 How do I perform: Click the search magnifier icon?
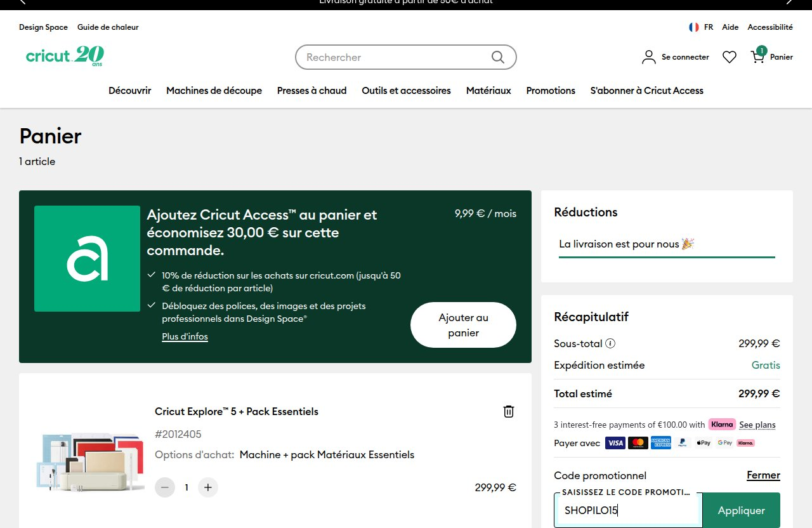coord(498,57)
